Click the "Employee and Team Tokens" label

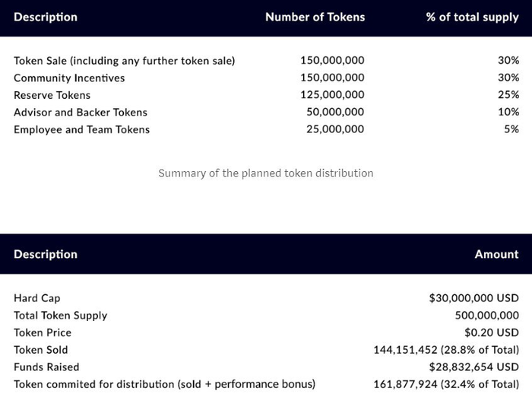tap(81, 129)
